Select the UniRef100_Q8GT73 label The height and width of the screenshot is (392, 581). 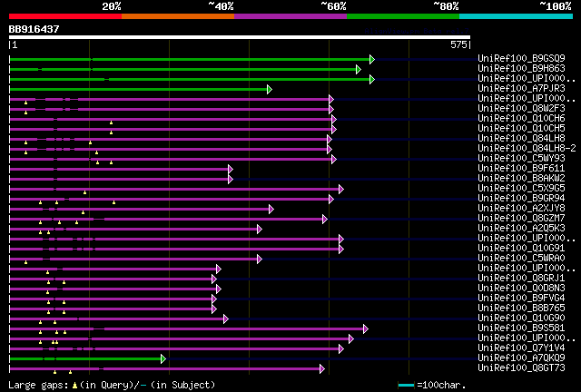click(521, 367)
